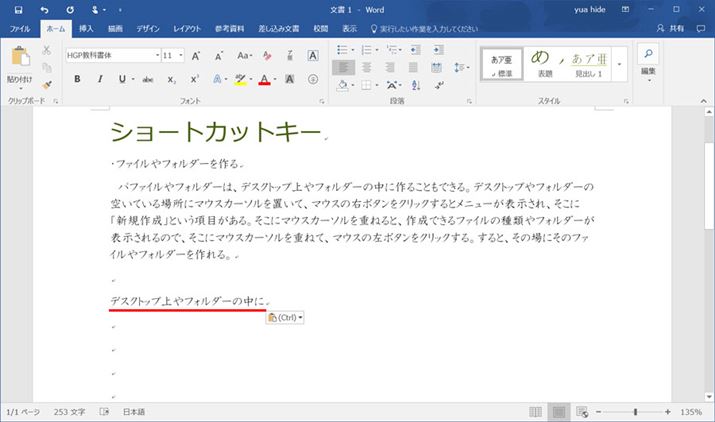The image size is (715, 422).
Task: Expand the Styles gallery
Action: click(x=619, y=64)
